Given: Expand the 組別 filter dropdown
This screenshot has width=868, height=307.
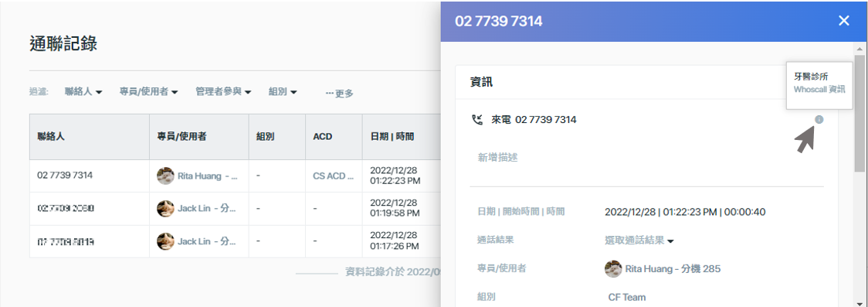Looking at the screenshot, I should [x=283, y=92].
